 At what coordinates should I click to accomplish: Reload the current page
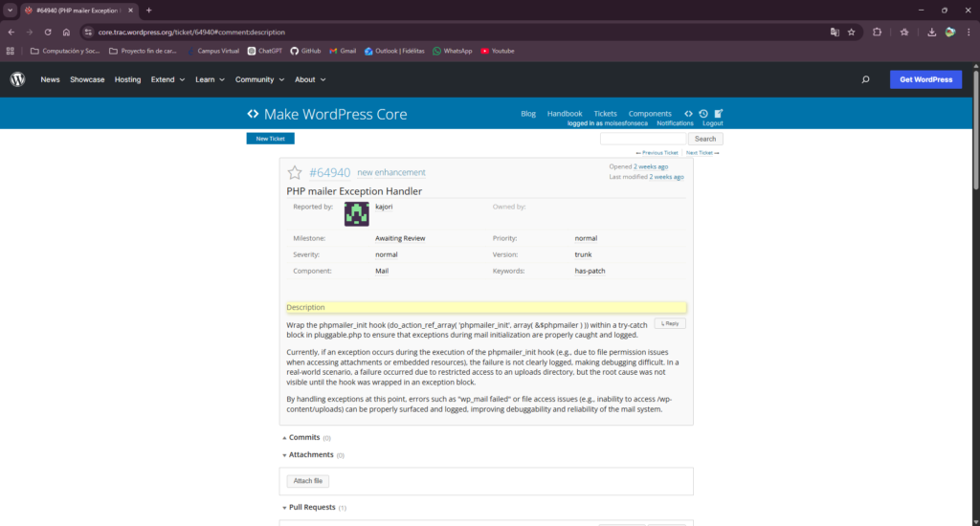48,32
